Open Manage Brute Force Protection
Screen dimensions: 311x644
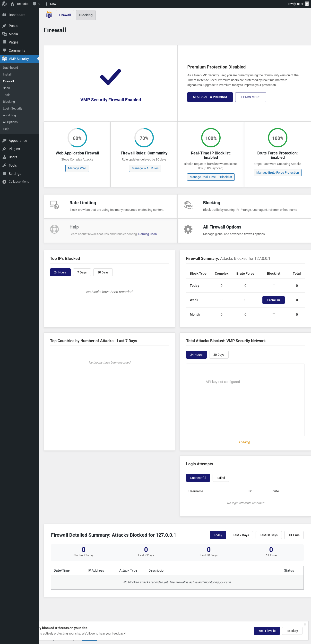(x=277, y=173)
